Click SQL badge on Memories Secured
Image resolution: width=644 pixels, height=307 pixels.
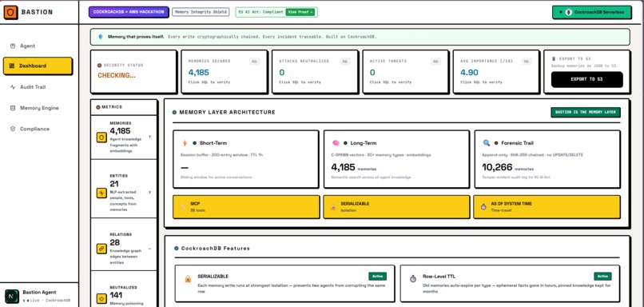pos(254,62)
